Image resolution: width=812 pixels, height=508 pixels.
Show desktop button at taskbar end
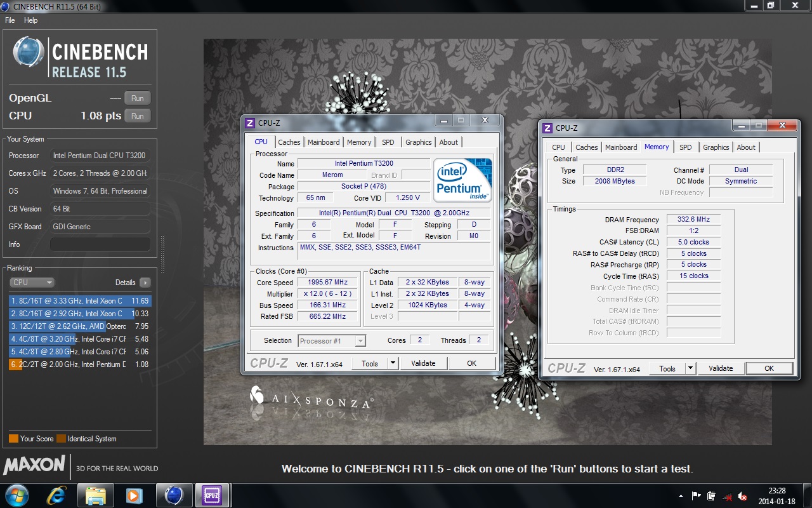(x=807, y=495)
